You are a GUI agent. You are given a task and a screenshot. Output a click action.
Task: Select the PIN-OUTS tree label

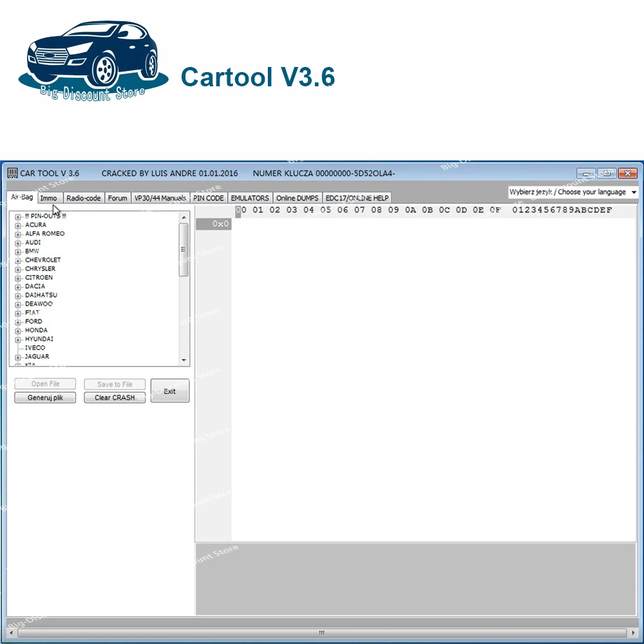(46, 216)
